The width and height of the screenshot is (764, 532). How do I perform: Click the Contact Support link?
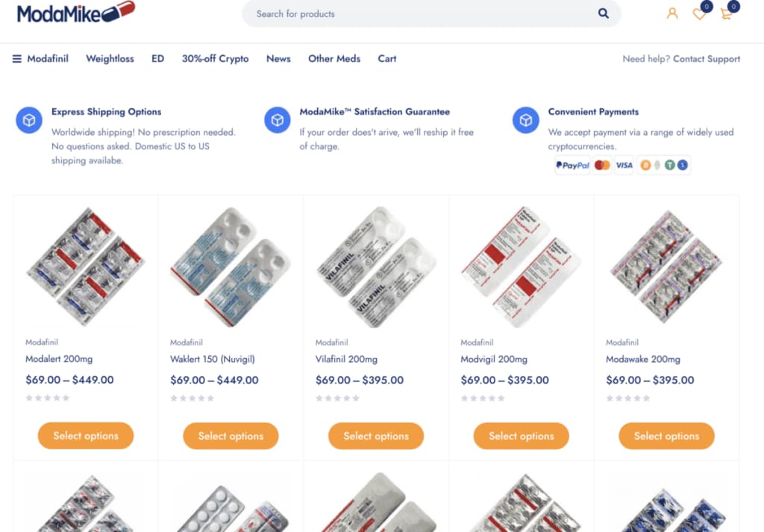(707, 59)
